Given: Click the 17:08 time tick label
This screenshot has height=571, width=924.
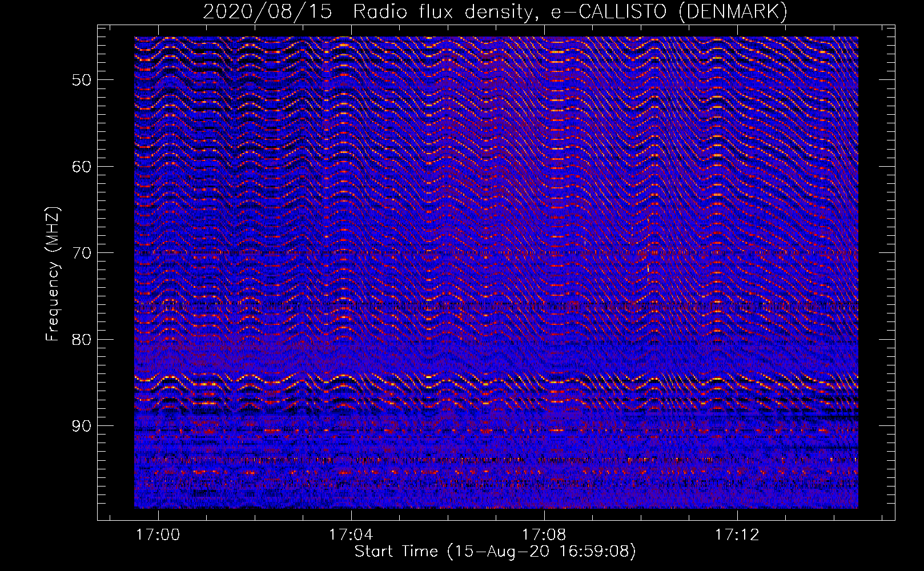Looking at the screenshot, I should 544,534.
